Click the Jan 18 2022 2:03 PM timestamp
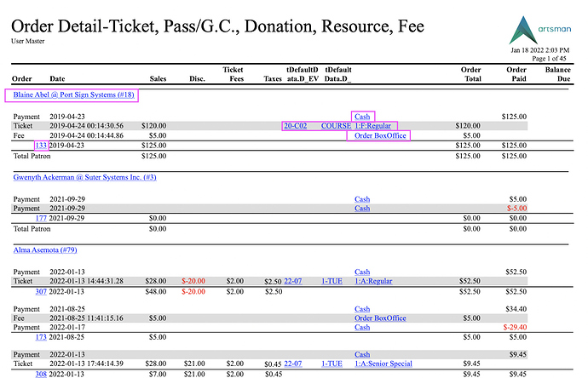The height and width of the screenshot is (378, 588). tap(540, 50)
